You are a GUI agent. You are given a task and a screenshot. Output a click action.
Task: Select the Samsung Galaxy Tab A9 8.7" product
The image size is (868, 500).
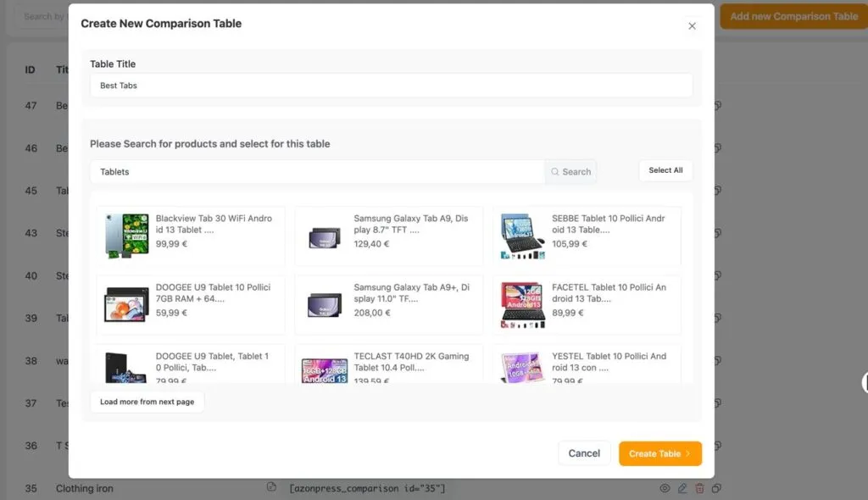pos(388,236)
